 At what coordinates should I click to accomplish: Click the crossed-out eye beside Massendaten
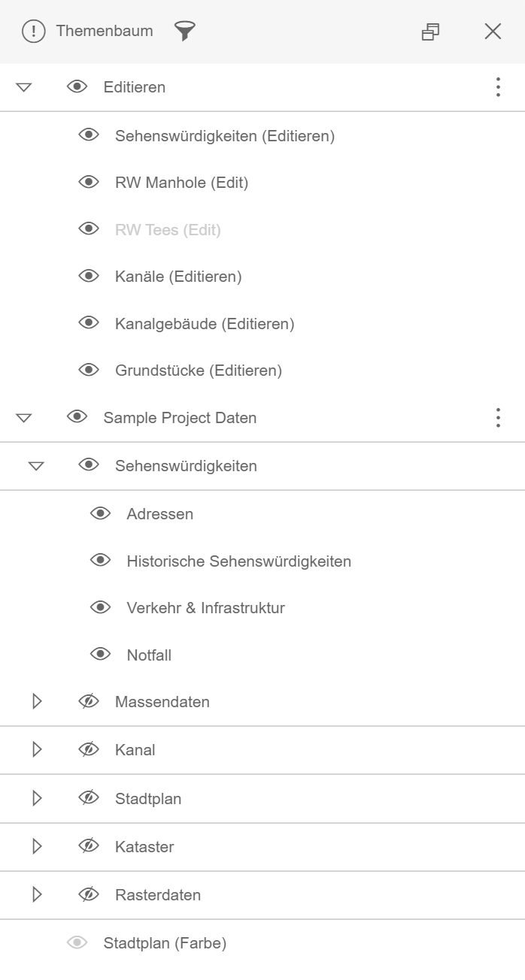[x=89, y=700]
